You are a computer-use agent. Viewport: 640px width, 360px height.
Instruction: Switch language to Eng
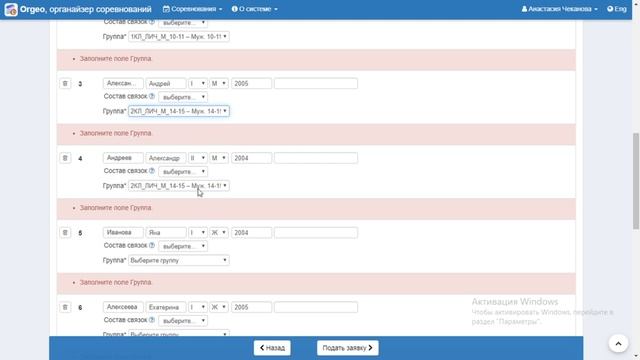(x=616, y=9)
